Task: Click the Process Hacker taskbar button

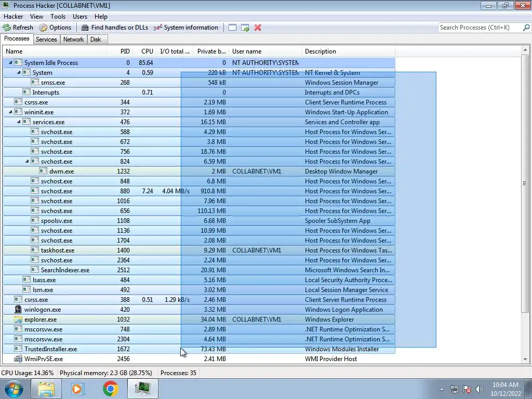Action: point(143,389)
